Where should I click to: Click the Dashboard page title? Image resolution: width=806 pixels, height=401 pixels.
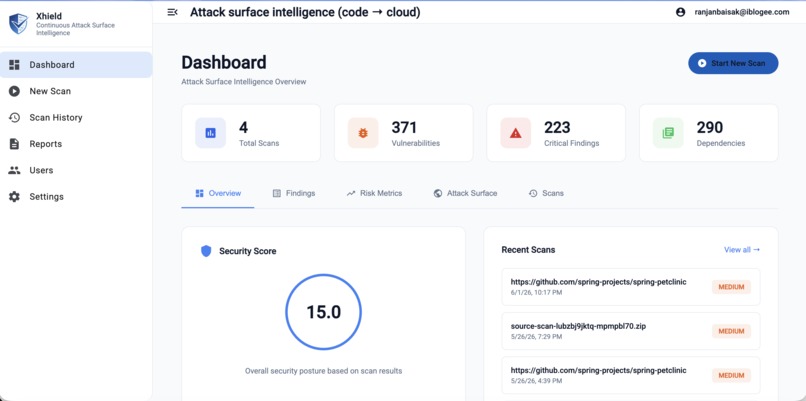(x=224, y=63)
